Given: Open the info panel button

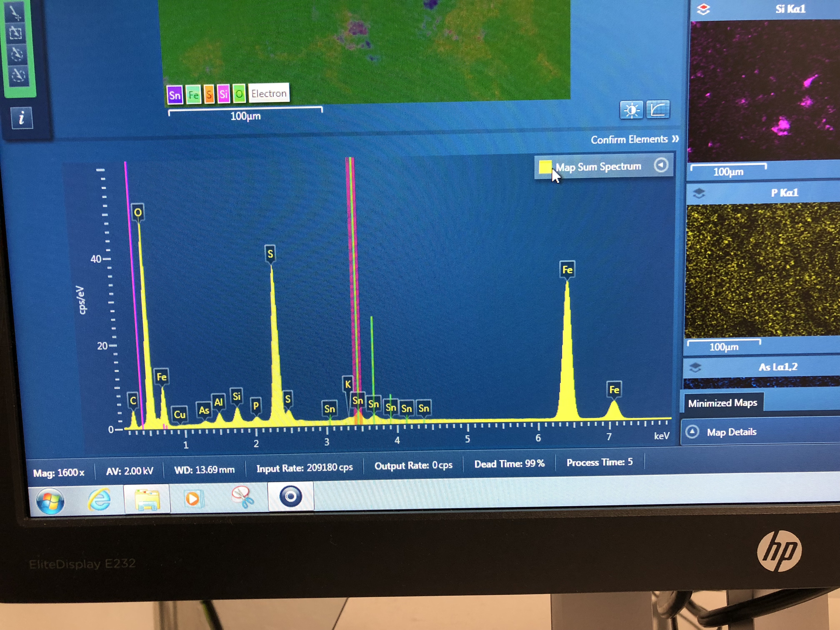Looking at the screenshot, I should pyautogui.click(x=22, y=118).
